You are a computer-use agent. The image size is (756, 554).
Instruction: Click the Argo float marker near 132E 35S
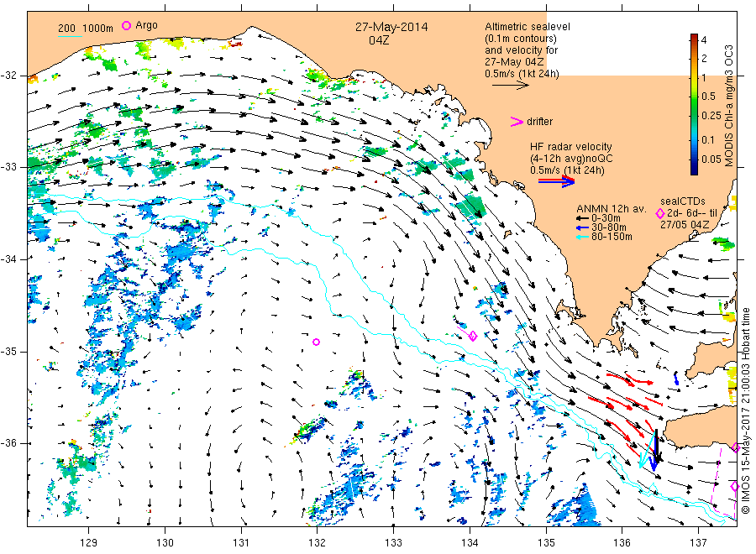click(x=317, y=342)
